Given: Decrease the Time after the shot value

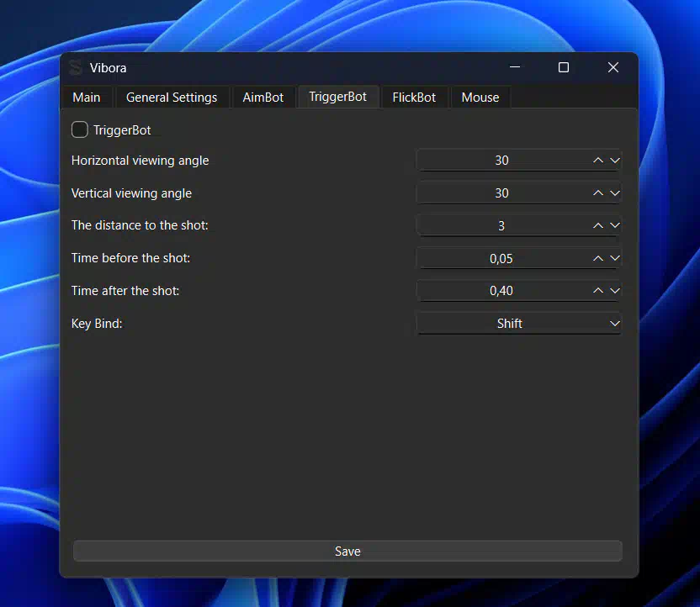Looking at the screenshot, I should pos(615,290).
